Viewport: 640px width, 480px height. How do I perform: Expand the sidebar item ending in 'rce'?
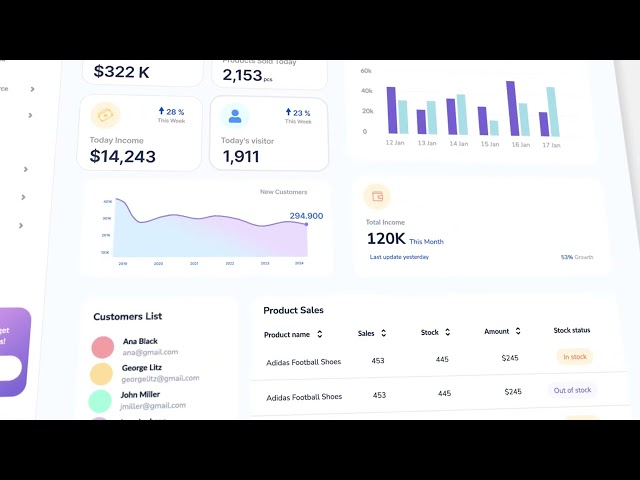pos(32,89)
